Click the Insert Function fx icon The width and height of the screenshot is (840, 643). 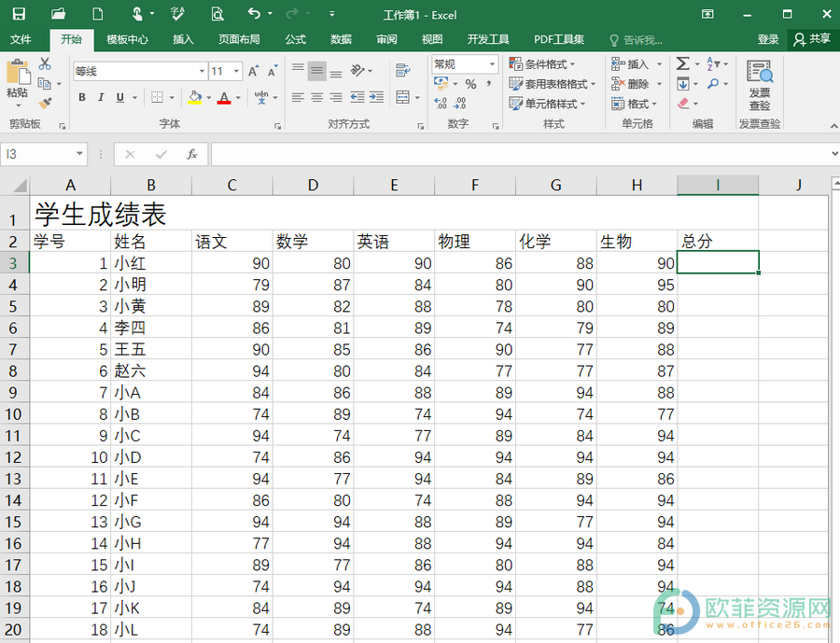click(x=191, y=154)
